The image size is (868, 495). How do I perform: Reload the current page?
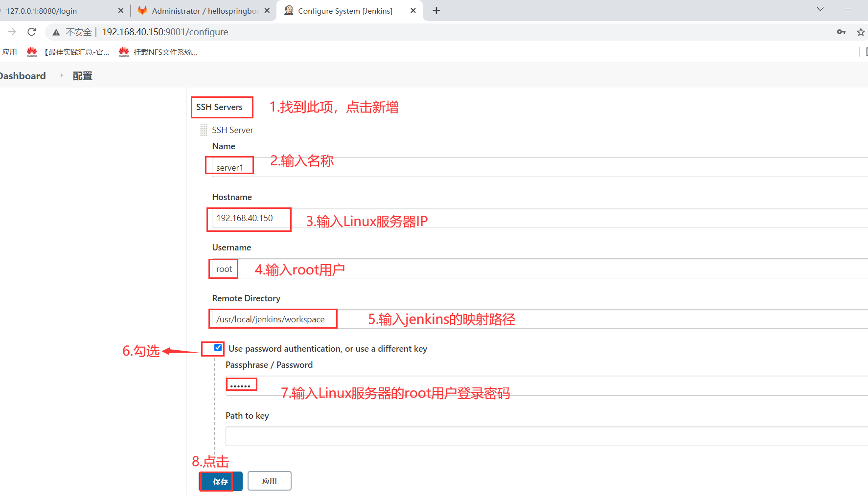32,32
